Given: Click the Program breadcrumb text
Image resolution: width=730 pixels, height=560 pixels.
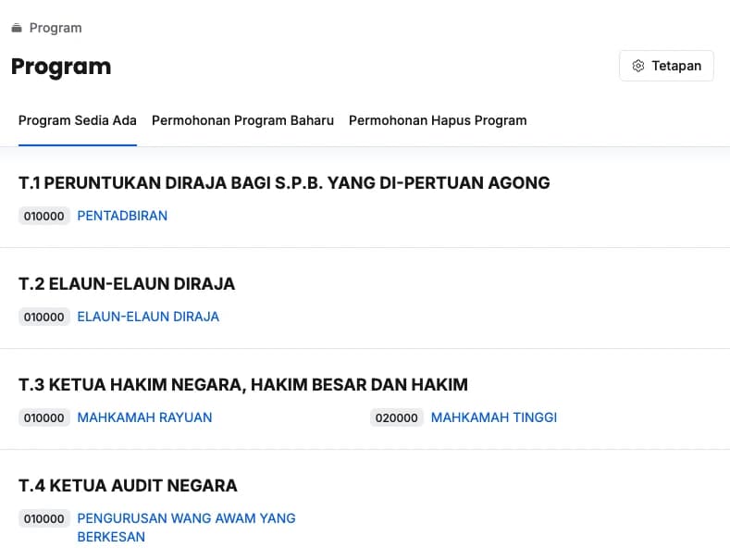Looking at the screenshot, I should 56,28.
